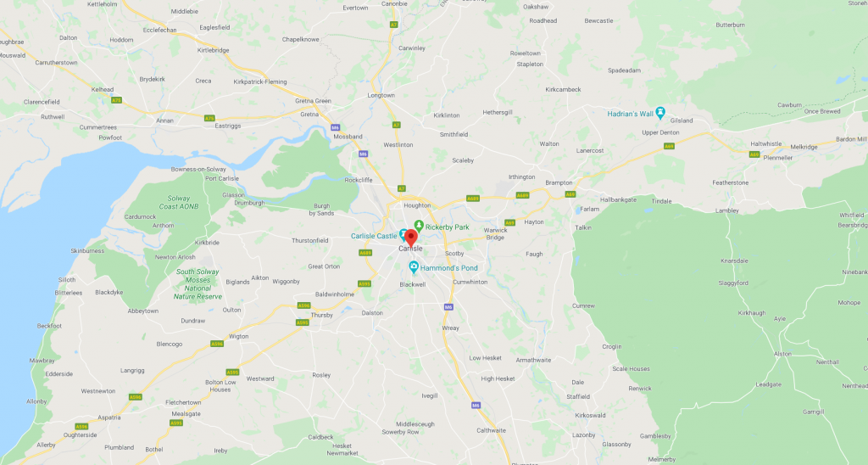
Task: Click the Solway Coast AONB label
Action: point(179,202)
